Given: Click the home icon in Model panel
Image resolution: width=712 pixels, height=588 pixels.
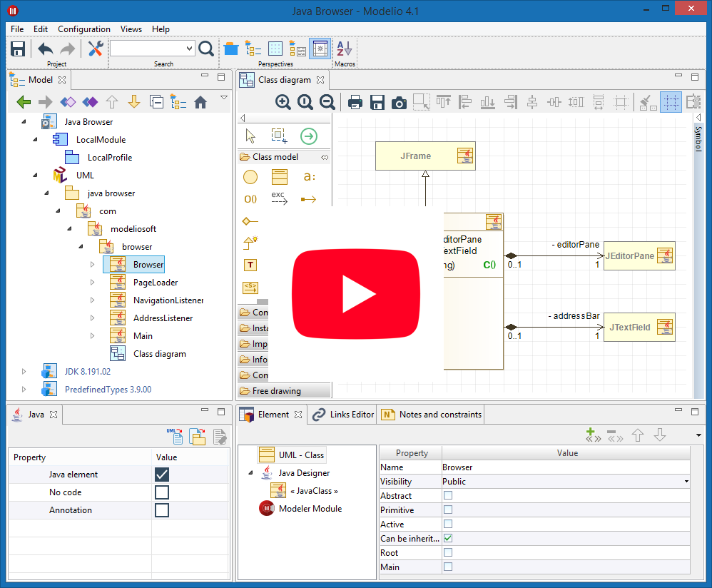Looking at the screenshot, I should point(200,102).
